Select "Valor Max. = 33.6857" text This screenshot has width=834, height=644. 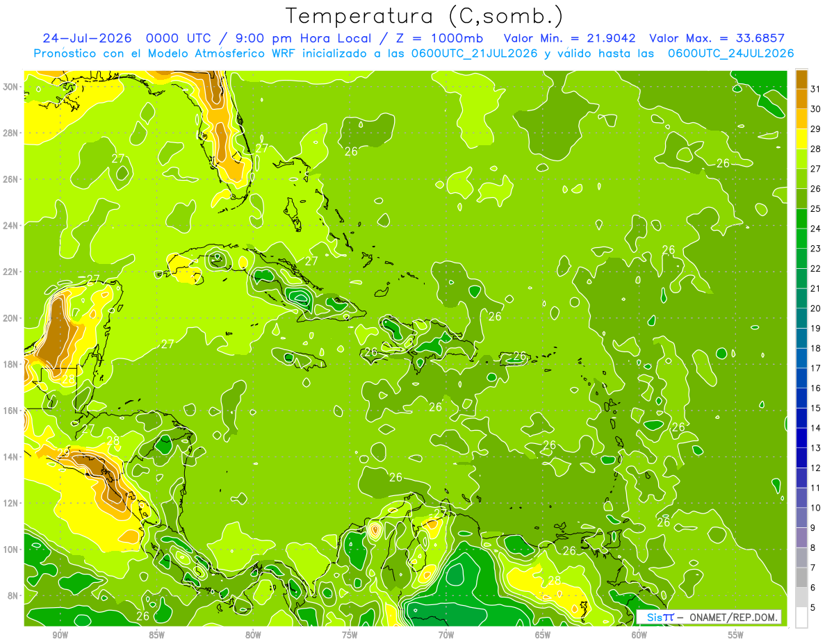coord(717,38)
